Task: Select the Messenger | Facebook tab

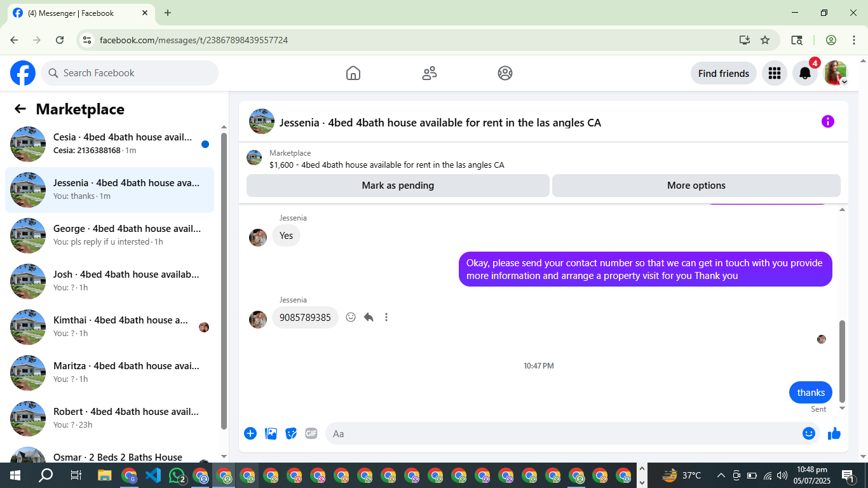Action: (81, 13)
